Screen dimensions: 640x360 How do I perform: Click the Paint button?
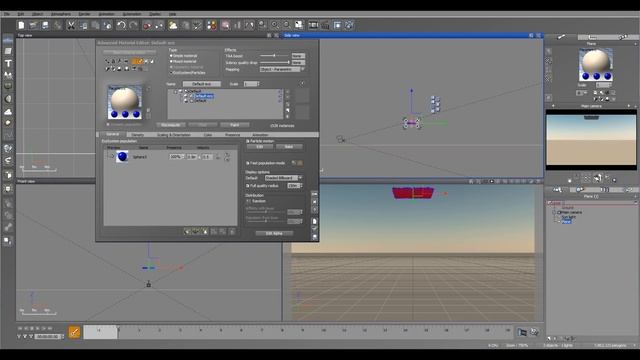[x=235, y=125]
